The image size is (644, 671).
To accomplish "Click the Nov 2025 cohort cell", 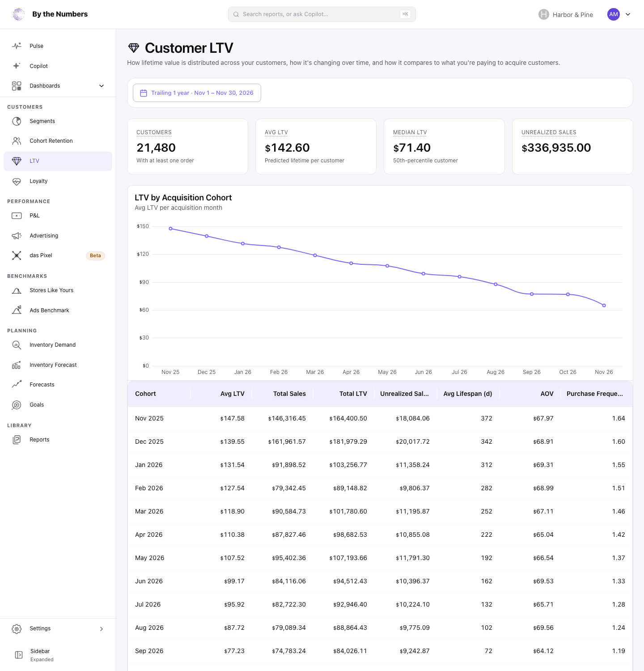I will 149,418.
